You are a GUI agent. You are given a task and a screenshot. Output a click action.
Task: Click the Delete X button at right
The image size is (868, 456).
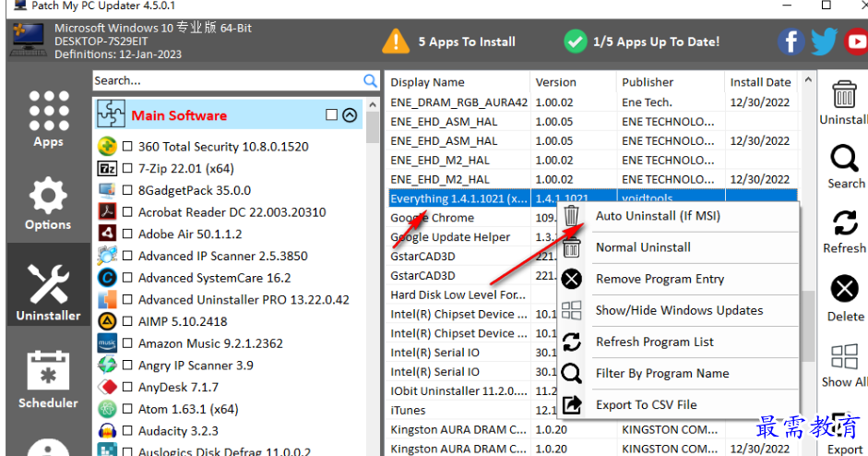coord(845,298)
